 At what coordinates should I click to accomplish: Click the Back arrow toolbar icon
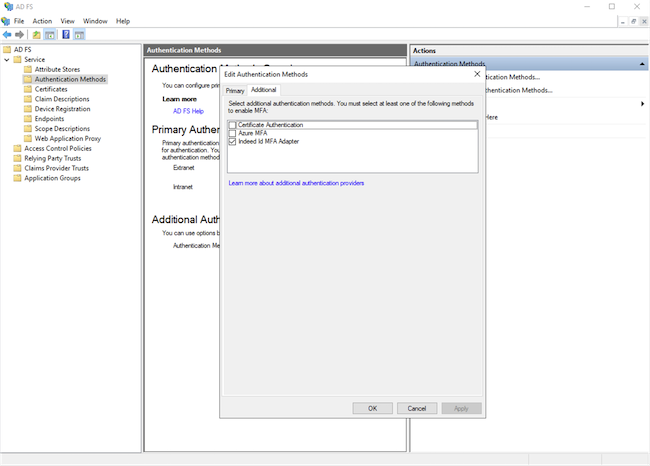(x=7, y=35)
